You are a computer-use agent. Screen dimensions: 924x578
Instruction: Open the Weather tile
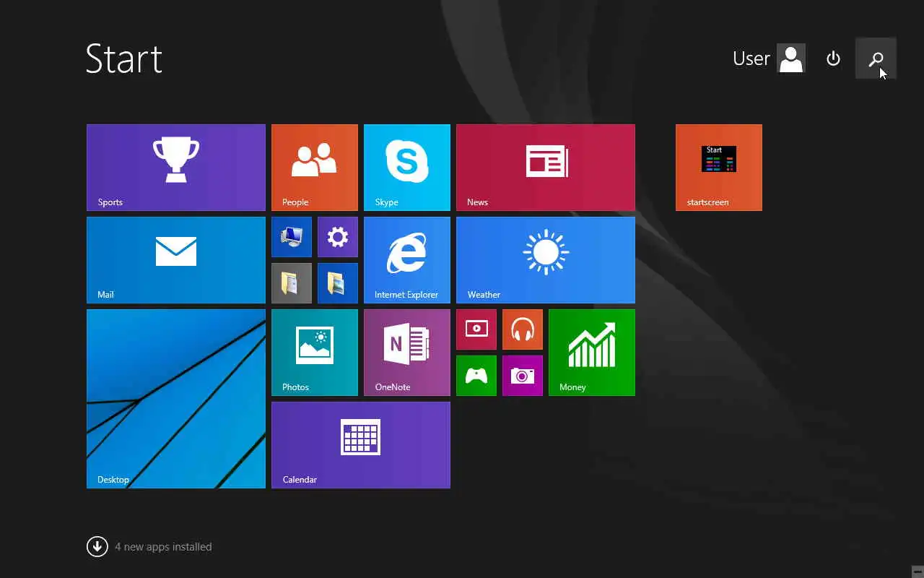[x=546, y=260]
